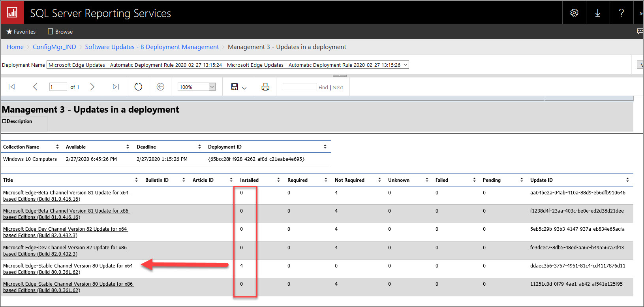
Task: Open Software Updates - B Deployment Management breadcrumb
Action: 152,47
